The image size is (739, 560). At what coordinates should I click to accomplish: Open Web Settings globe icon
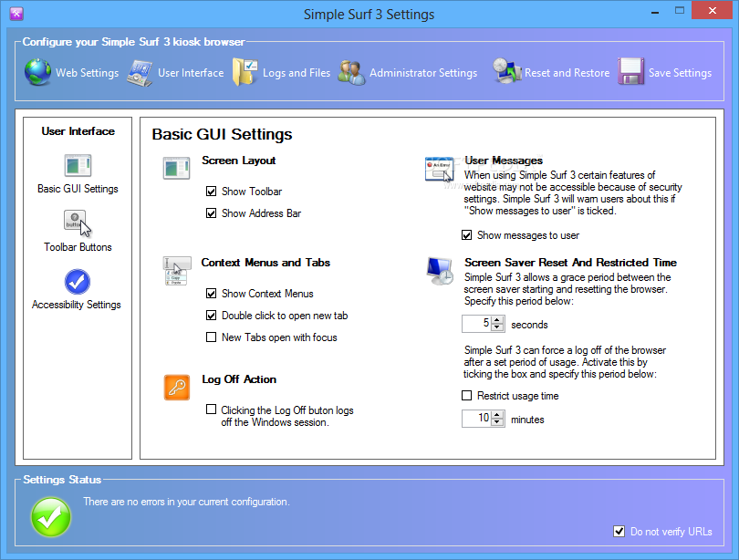pos(37,72)
